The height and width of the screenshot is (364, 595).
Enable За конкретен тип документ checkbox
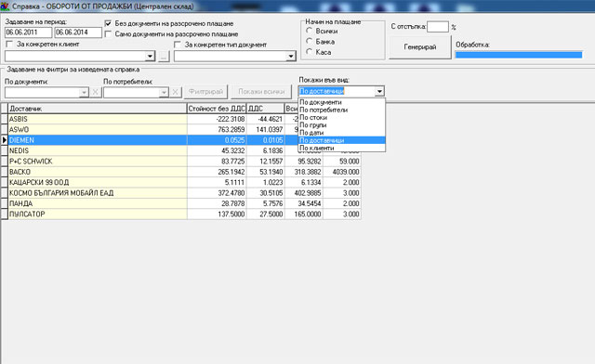pyautogui.click(x=178, y=45)
